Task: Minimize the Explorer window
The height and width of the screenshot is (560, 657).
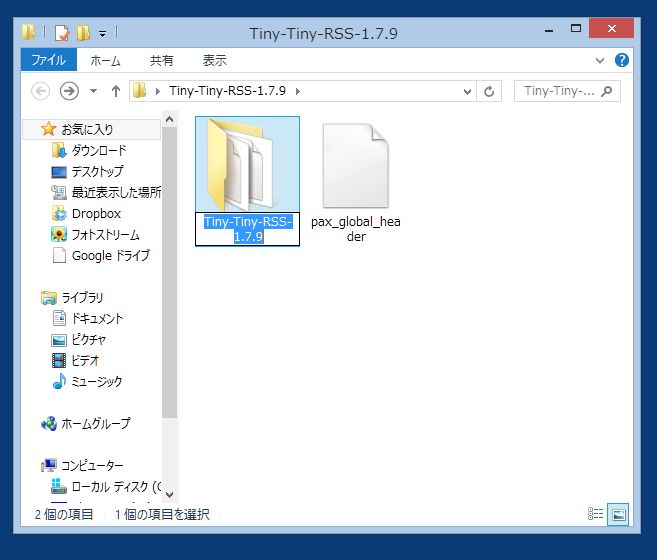Action: 549,29
